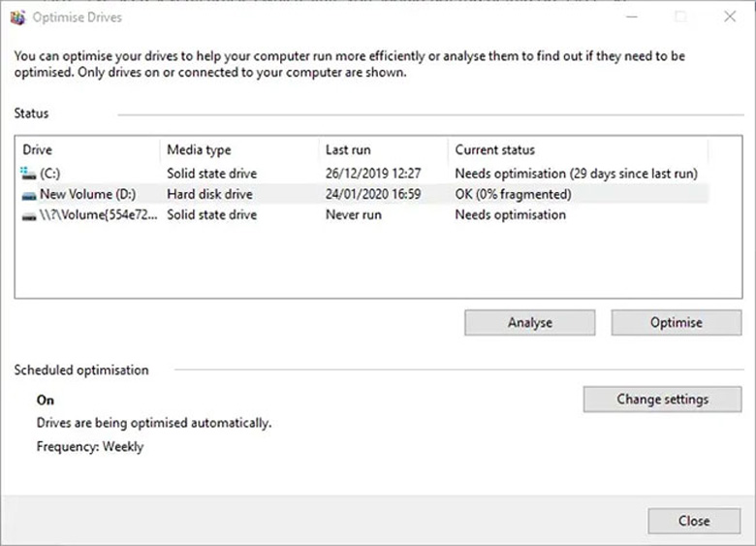Open Change settings for scheduled optimisation
The width and height of the screenshot is (756, 546).
(662, 399)
